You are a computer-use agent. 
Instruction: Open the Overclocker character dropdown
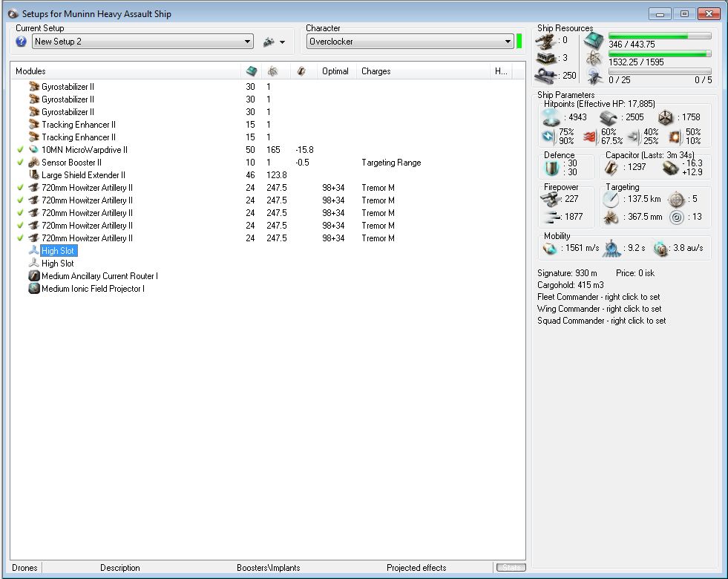pyautogui.click(x=410, y=42)
